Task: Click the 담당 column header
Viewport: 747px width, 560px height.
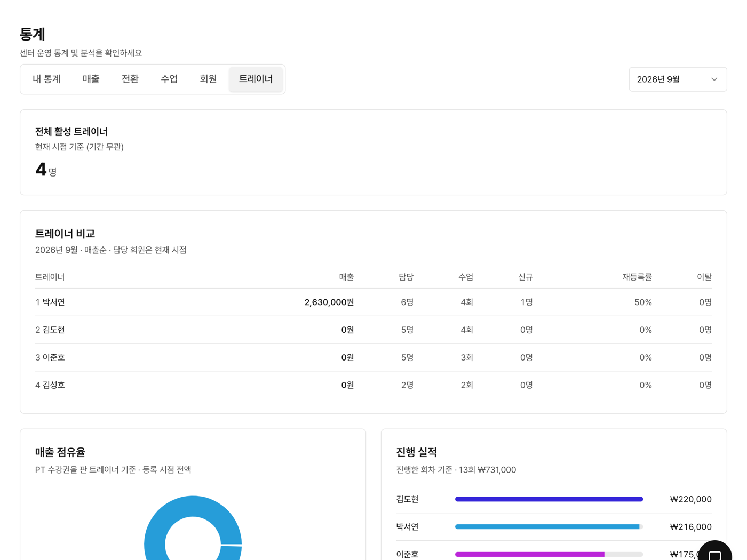Action: [x=406, y=277]
